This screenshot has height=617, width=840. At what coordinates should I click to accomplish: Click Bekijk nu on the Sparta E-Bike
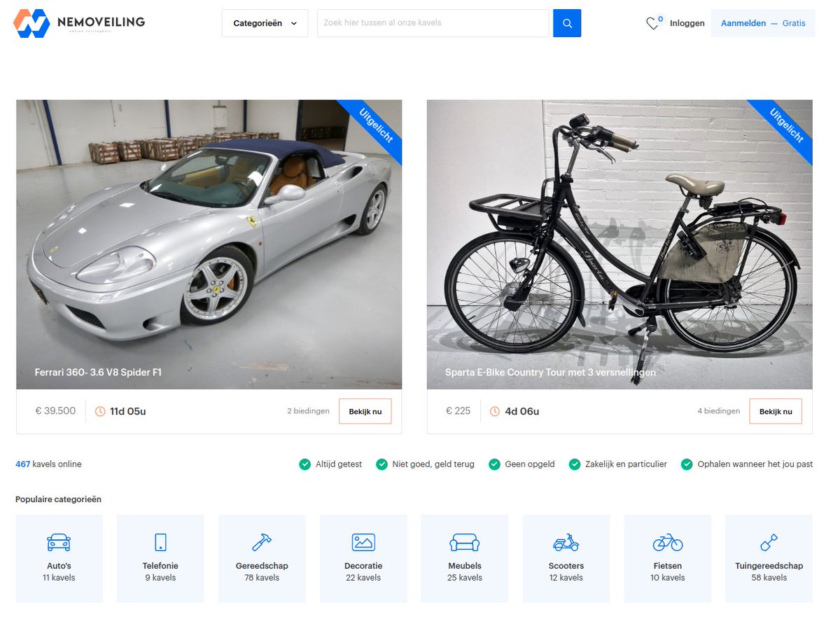[776, 411]
